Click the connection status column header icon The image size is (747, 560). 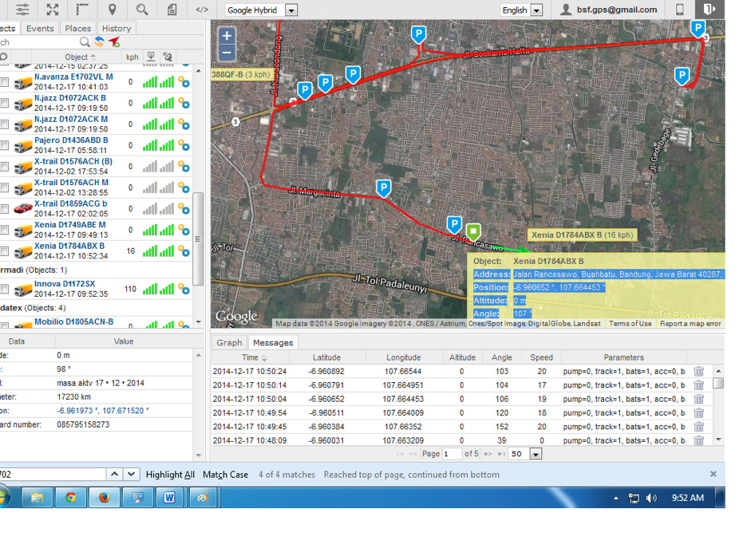151,57
